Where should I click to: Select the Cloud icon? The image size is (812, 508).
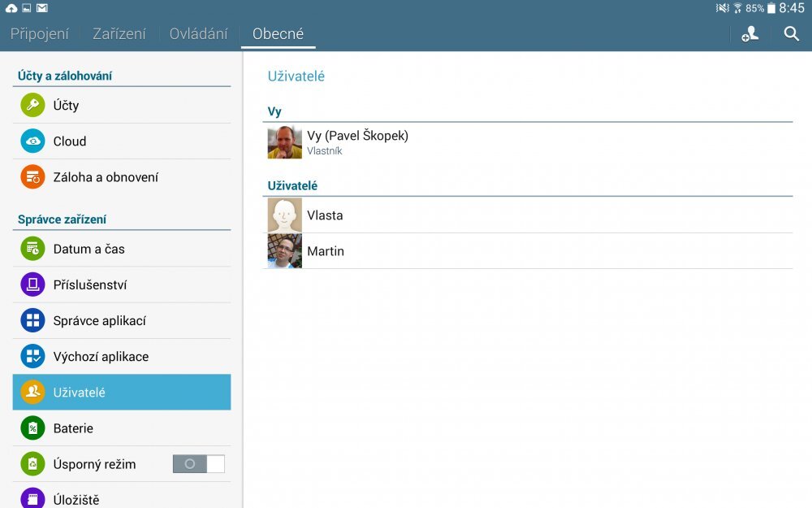click(32, 141)
